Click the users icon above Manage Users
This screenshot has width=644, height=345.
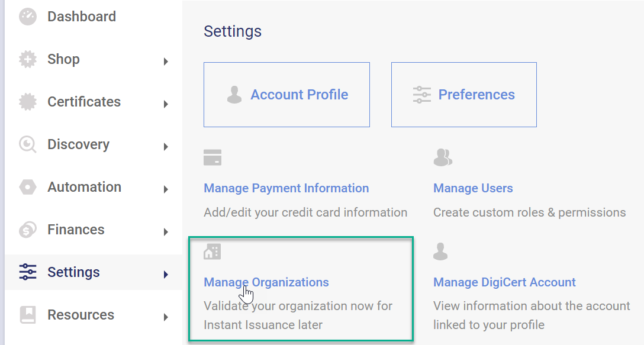pos(443,157)
